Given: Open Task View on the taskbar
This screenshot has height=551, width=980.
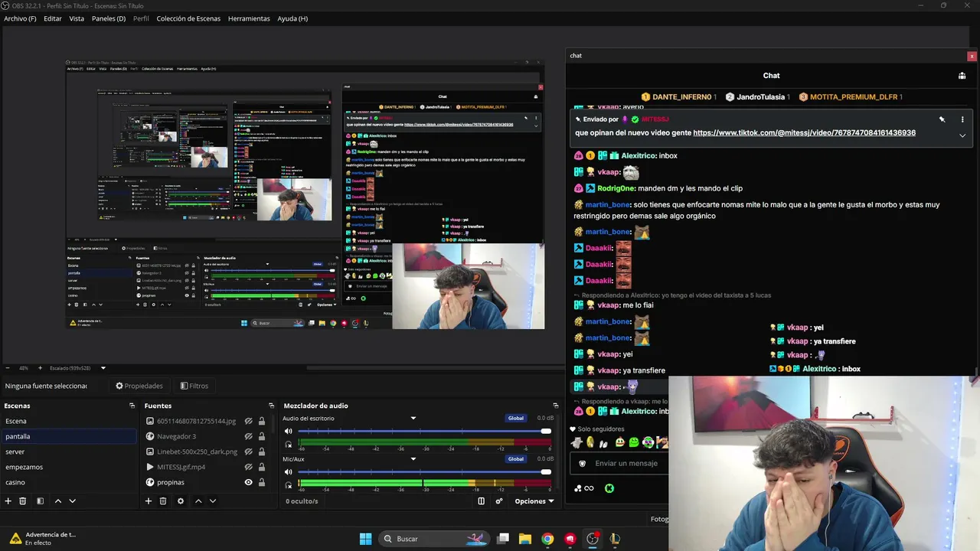Looking at the screenshot, I should [x=503, y=539].
